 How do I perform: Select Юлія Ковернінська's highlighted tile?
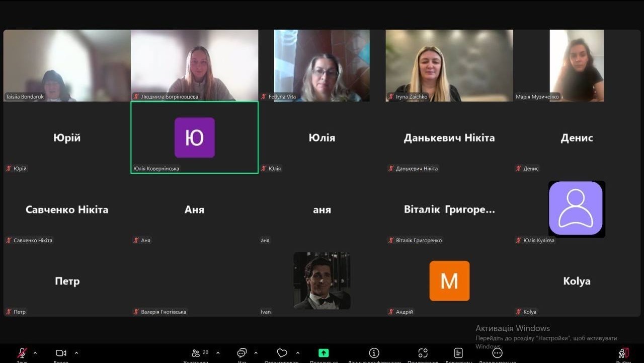click(195, 137)
